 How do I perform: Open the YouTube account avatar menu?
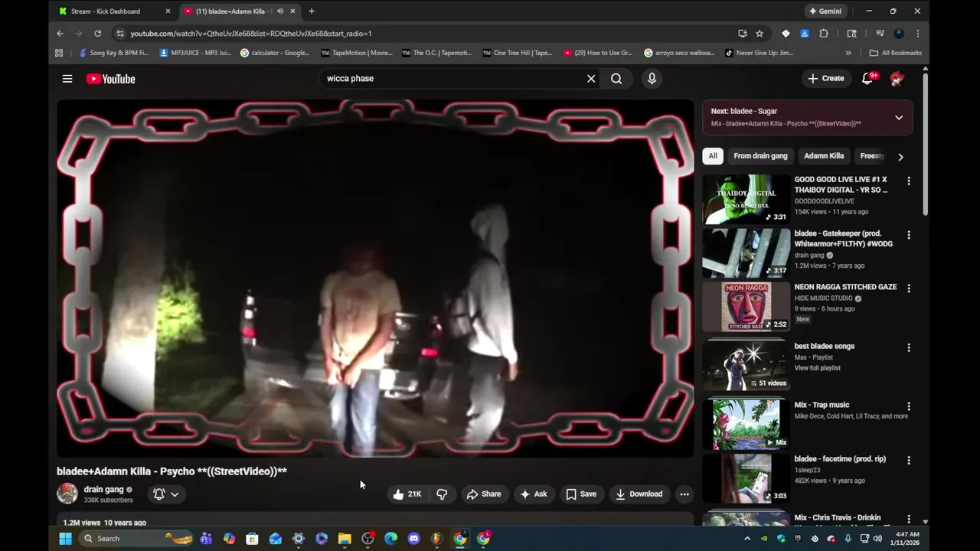point(897,78)
